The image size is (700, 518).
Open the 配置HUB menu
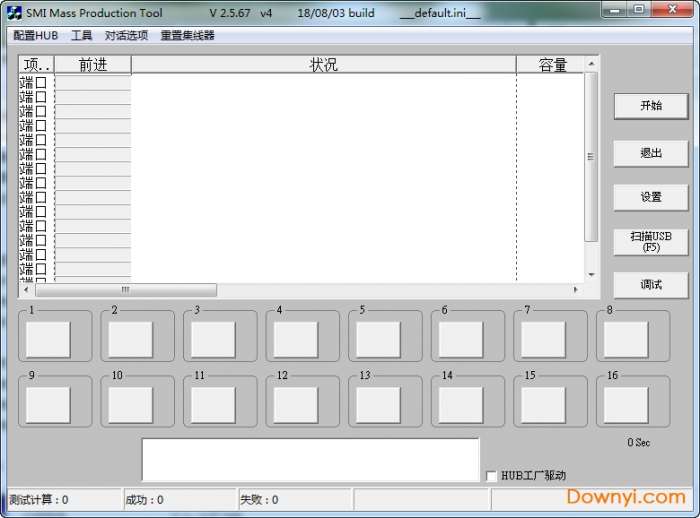pyautogui.click(x=35, y=35)
